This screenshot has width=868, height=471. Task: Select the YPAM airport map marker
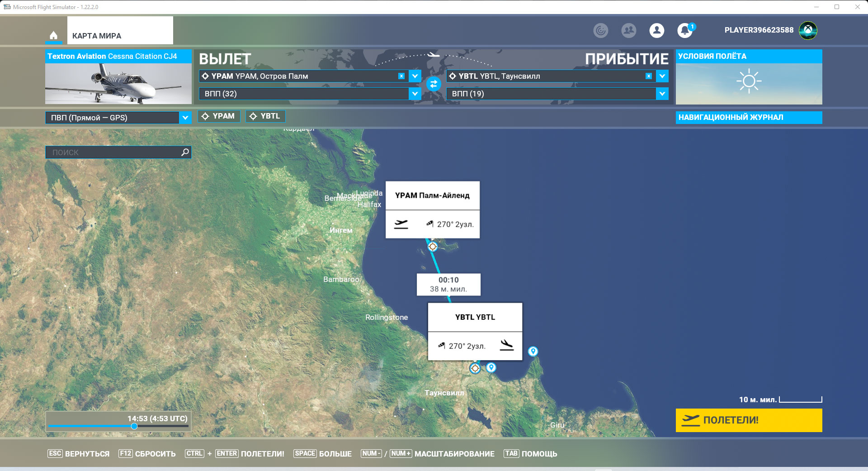433,247
